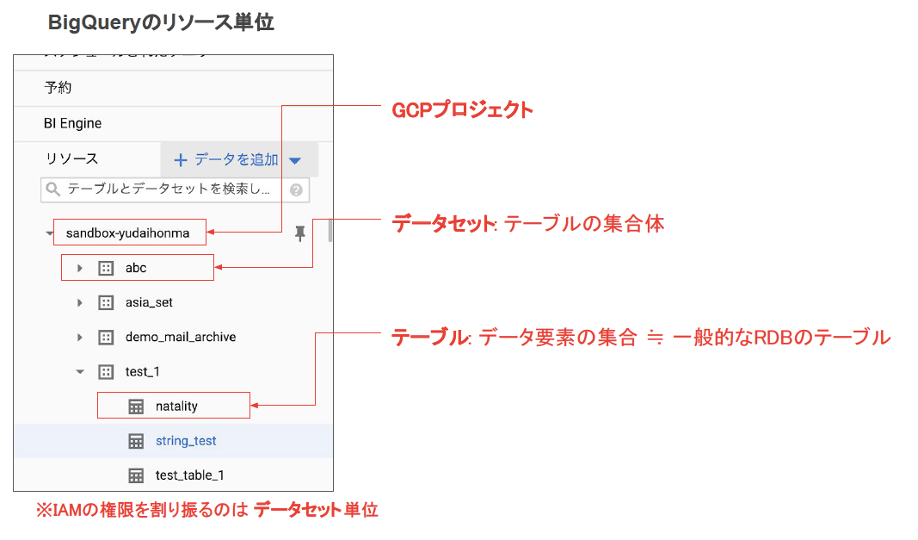
Task: Click the データを追加 button
Action: pyautogui.click(x=239, y=159)
